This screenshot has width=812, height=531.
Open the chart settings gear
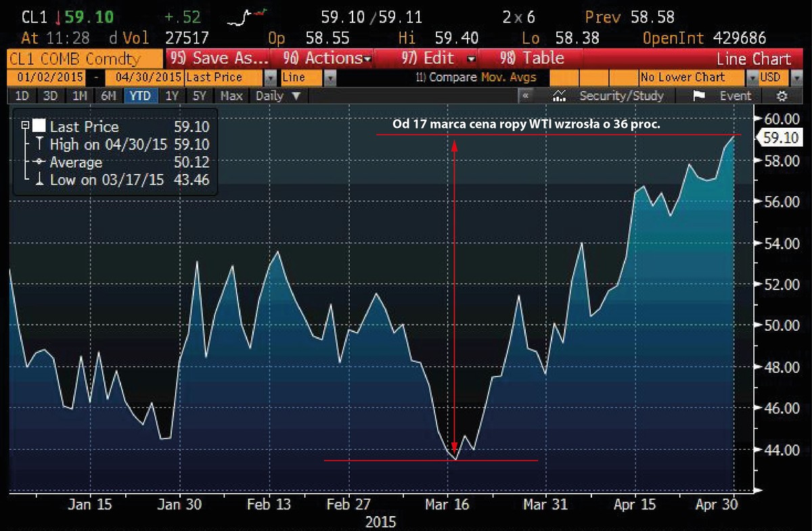click(x=782, y=95)
